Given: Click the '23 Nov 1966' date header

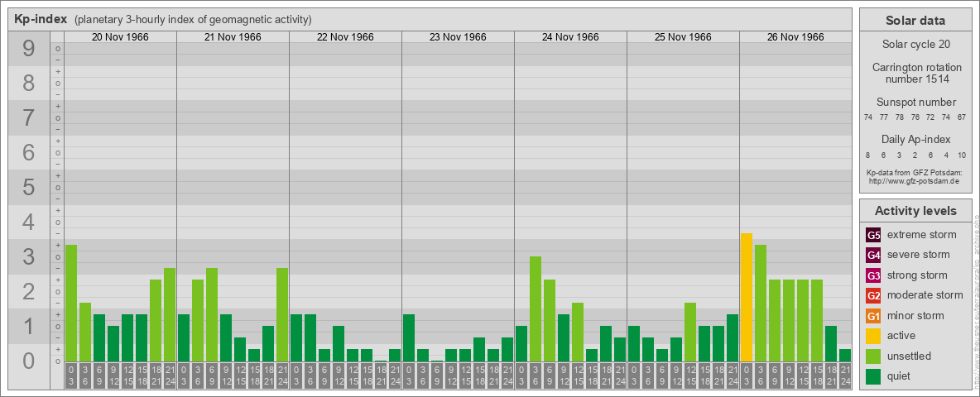Looking at the screenshot, I should 458,37.
